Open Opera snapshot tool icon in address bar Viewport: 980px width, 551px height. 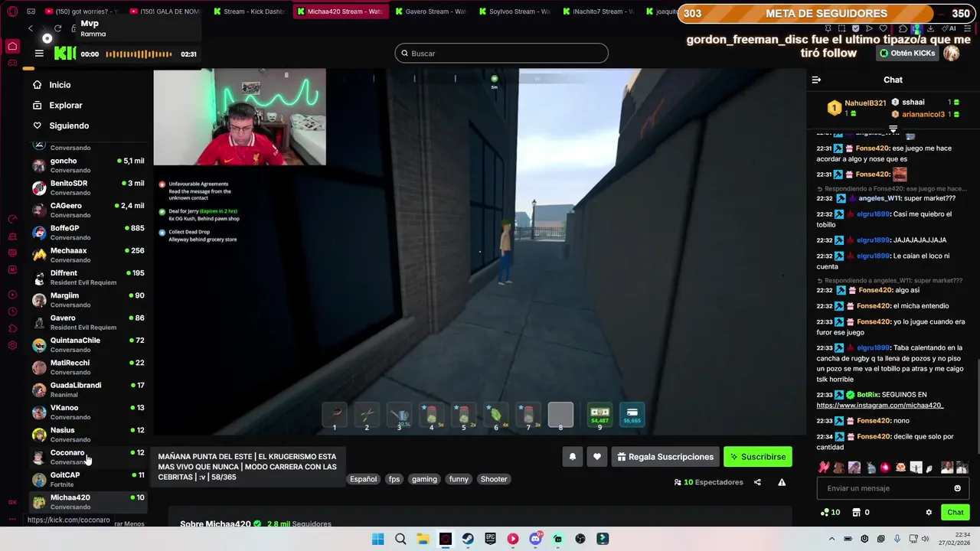tap(842, 28)
